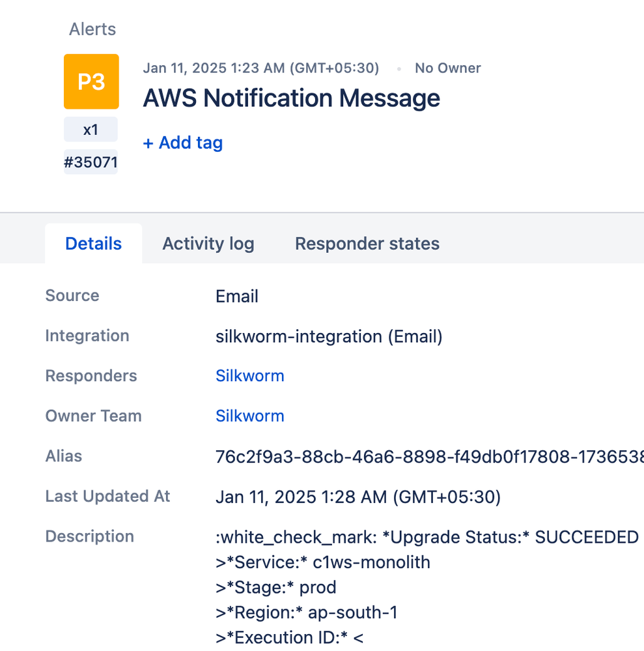Viewport: 644px width, 651px height.
Task: Select the Source value Email
Action: coord(236,296)
